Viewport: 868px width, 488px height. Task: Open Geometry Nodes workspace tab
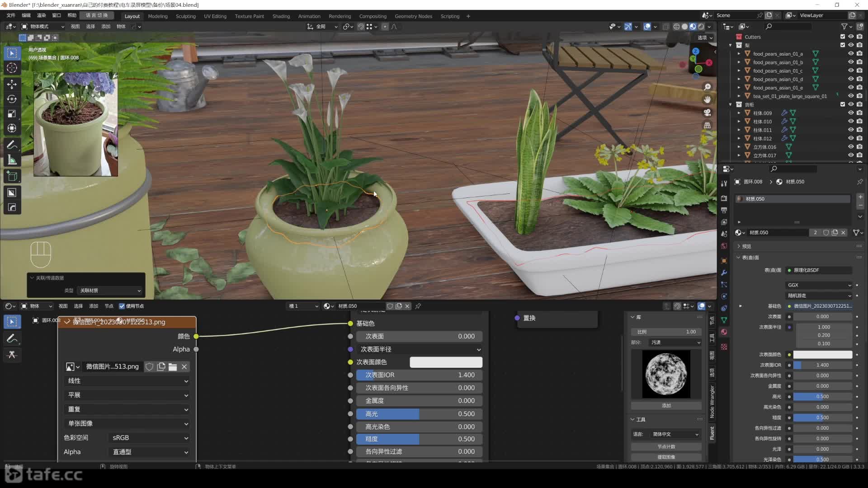coord(413,16)
